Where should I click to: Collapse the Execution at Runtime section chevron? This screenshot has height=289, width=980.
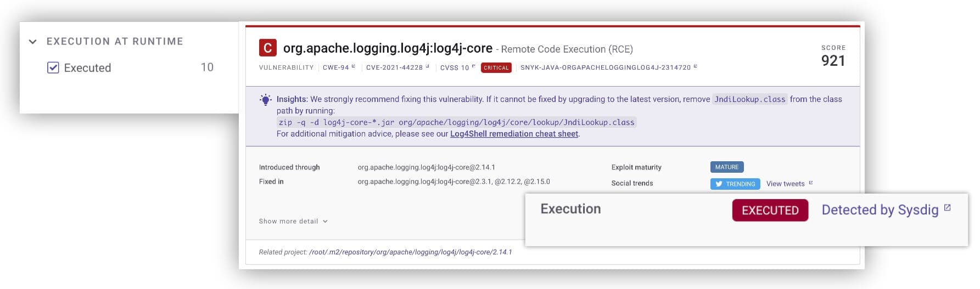pos(33,42)
